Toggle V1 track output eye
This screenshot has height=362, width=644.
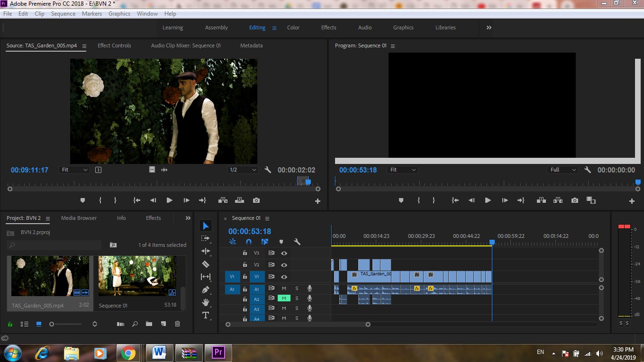(284, 277)
